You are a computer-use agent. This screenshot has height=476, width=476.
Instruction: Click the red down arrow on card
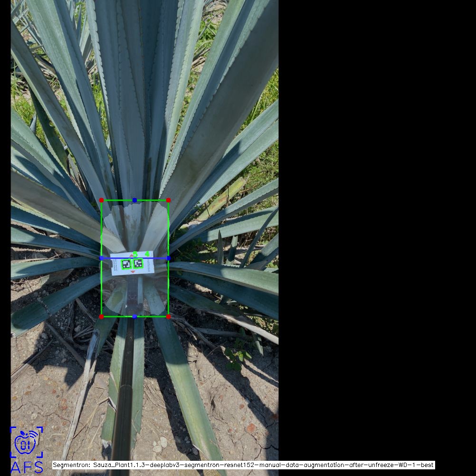[x=133, y=272]
